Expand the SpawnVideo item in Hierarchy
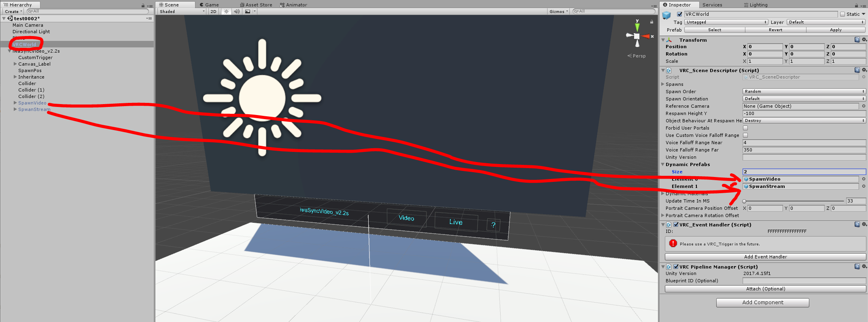This screenshot has height=322, width=868. pyautogui.click(x=15, y=103)
